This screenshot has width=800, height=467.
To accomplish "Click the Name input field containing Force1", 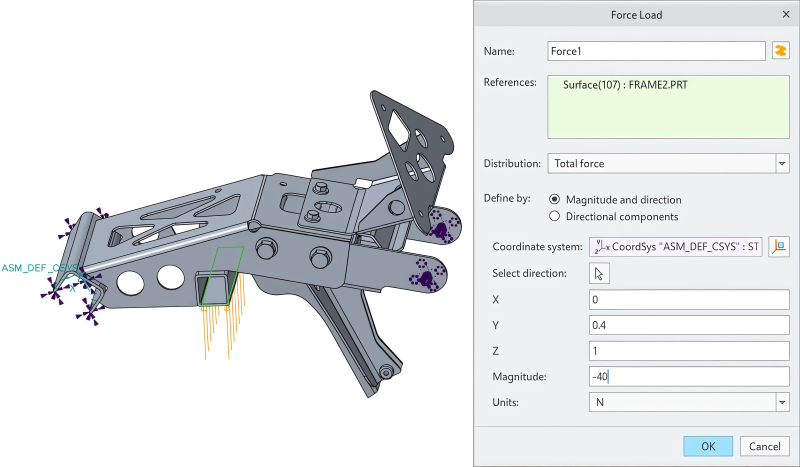I will pos(655,50).
